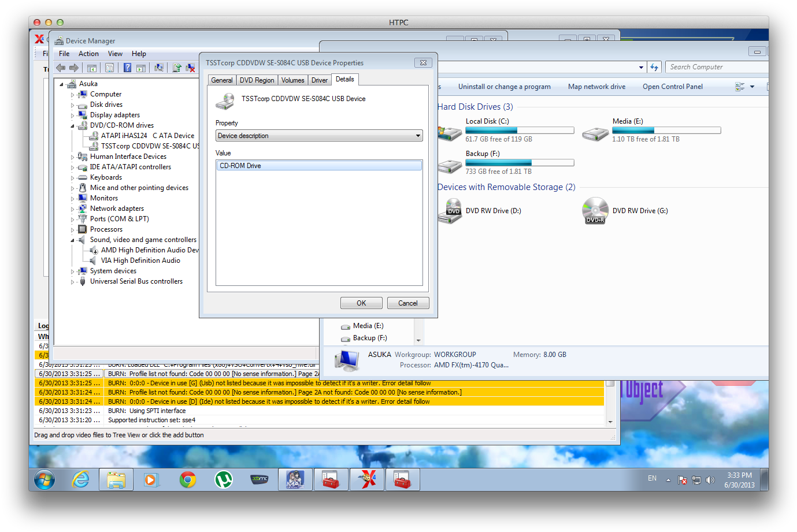797x532 pixels.
Task: Click Open Control Panel
Action: click(673, 87)
